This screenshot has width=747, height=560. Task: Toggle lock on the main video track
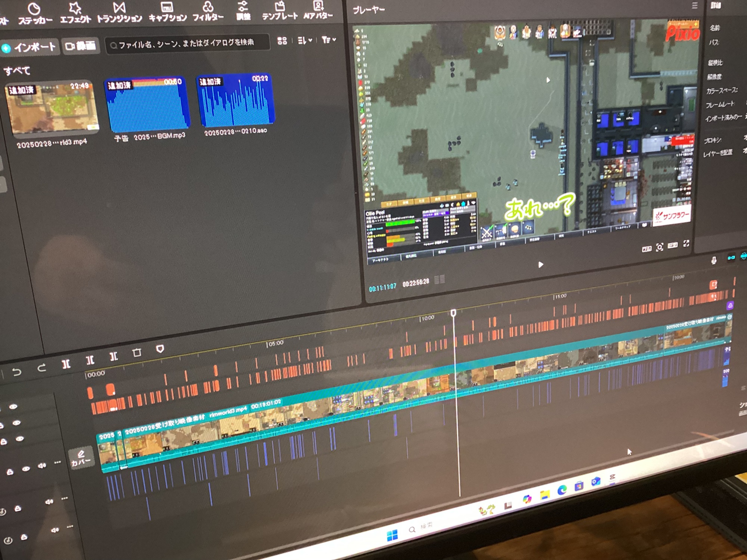tap(10, 472)
